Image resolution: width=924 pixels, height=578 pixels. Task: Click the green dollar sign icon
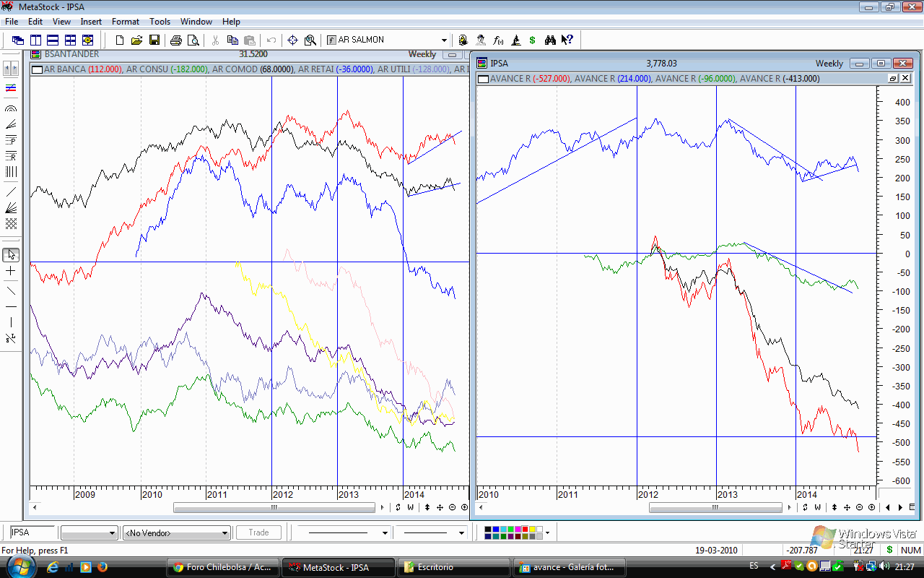coord(533,40)
